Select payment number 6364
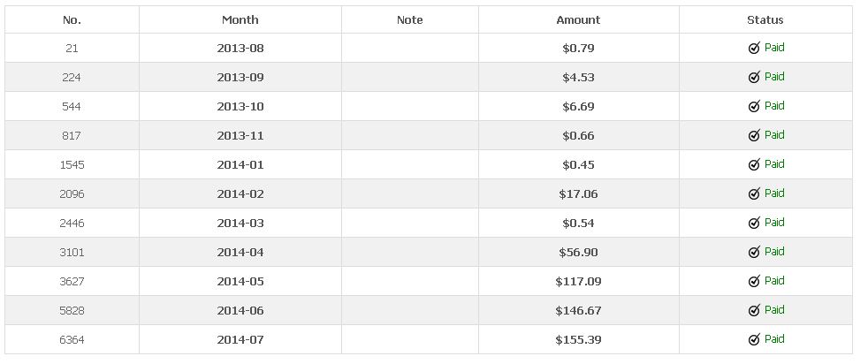868x364 pixels. click(72, 339)
